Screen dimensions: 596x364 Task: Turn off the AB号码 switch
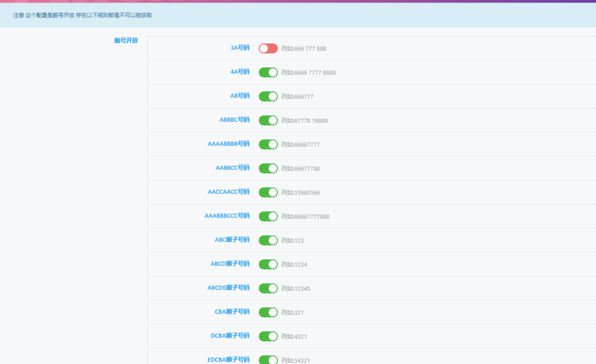268,97
